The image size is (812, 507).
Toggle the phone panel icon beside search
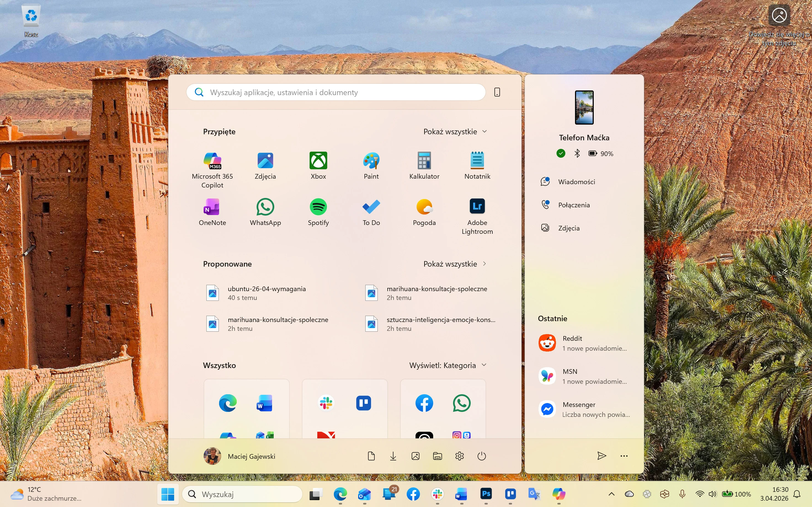pos(497,92)
